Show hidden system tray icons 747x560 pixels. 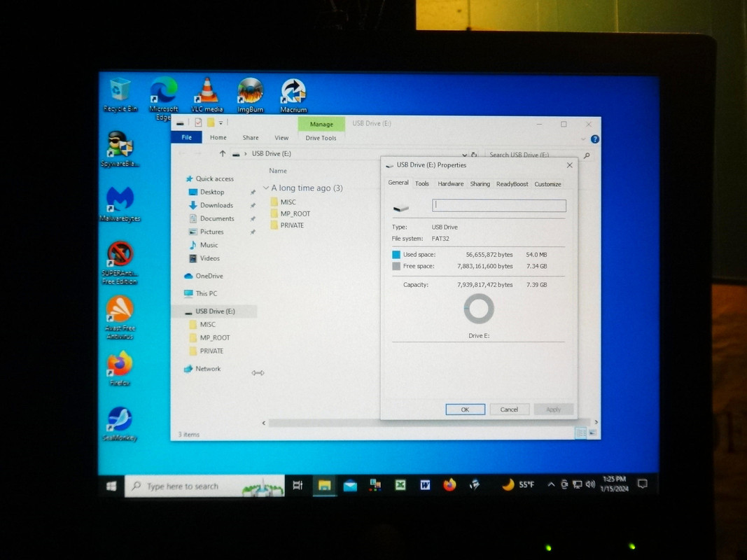click(x=551, y=485)
